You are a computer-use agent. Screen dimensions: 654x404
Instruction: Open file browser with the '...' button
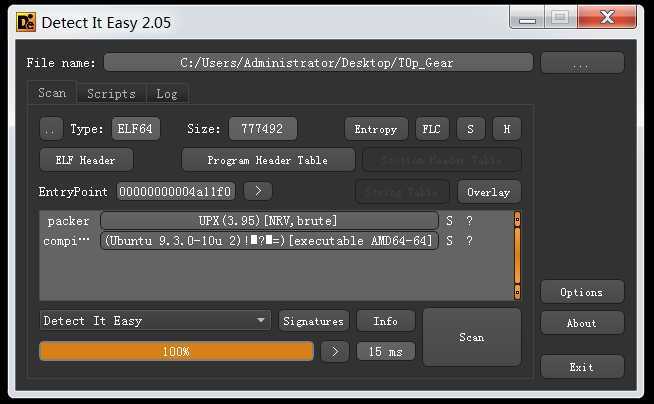(x=582, y=63)
